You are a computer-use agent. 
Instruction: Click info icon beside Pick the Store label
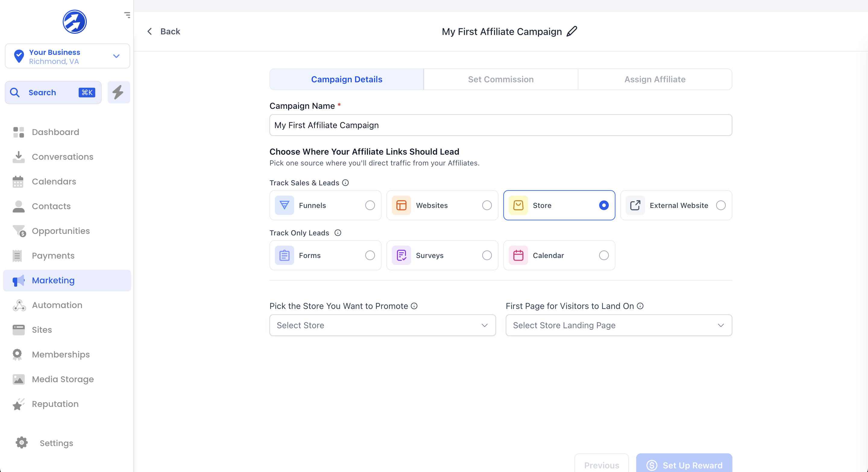(x=414, y=306)
